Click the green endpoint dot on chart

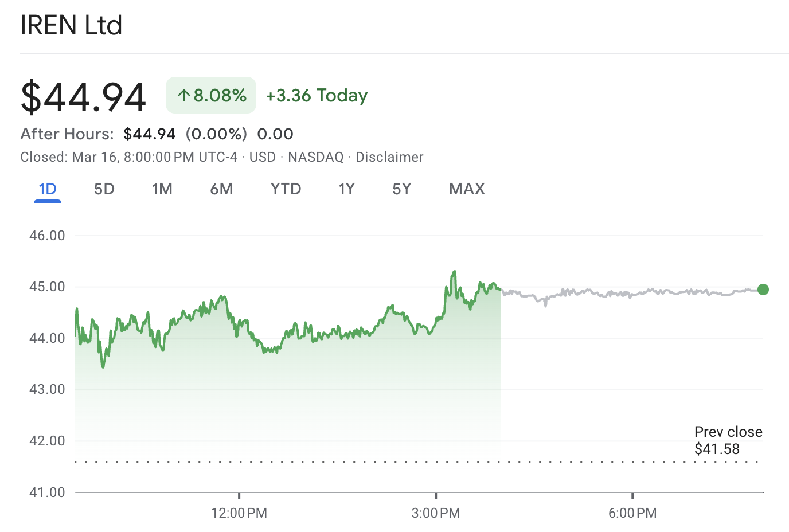pyautogui.click(x=763, y=290)
